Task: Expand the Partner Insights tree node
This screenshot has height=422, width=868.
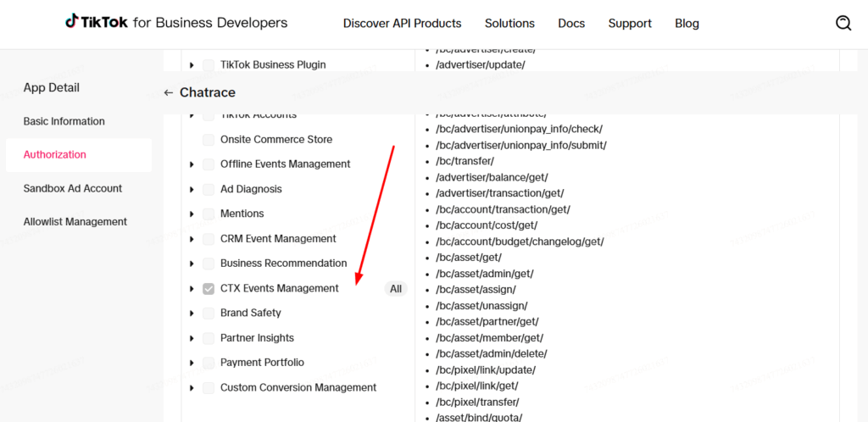Action: [192, 338]
